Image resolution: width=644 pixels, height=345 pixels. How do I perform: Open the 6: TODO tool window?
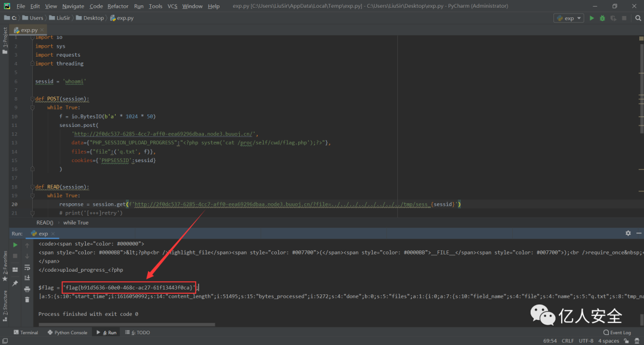[x=138, y=332]
